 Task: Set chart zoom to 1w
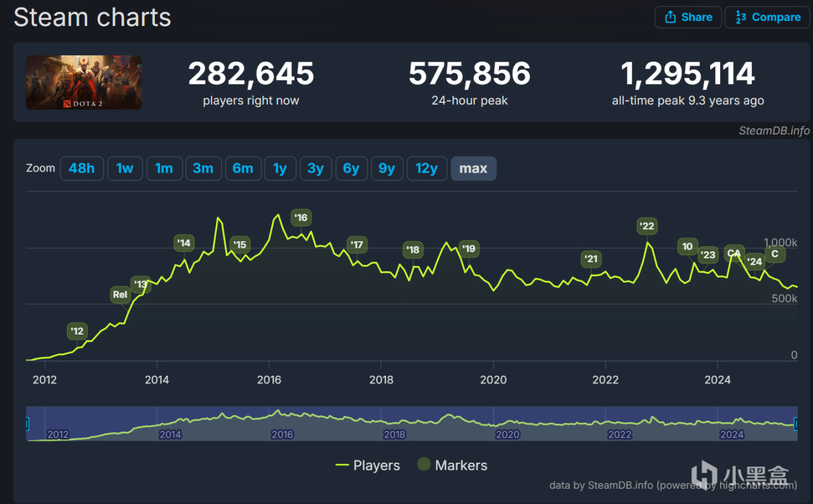point(125,169)
